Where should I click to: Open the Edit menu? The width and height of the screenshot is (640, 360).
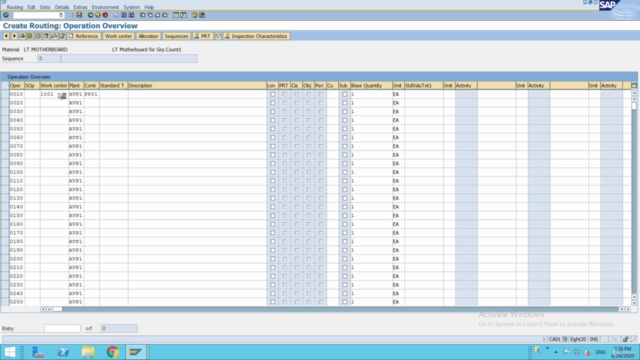pos(31,7)
